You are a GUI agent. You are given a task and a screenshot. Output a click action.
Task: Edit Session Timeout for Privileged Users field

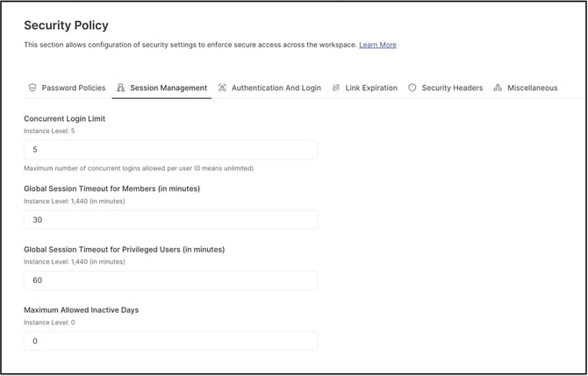point(170,280)
